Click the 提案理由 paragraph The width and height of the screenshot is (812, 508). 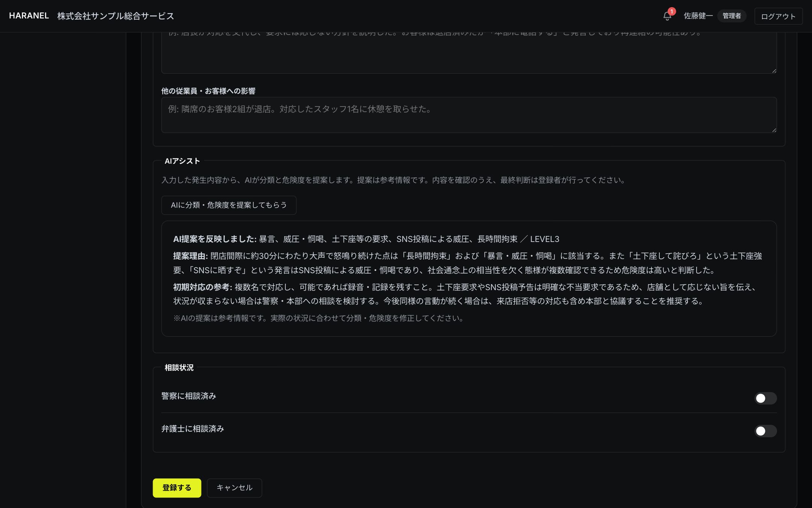468,263
